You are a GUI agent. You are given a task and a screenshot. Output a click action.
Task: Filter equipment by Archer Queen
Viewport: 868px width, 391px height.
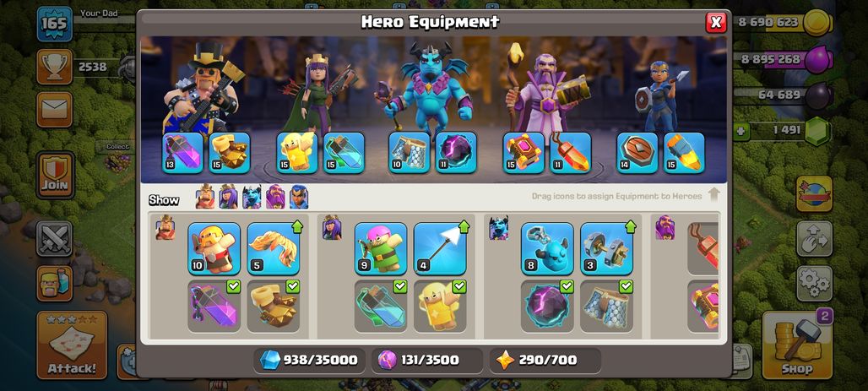point(228,197)
